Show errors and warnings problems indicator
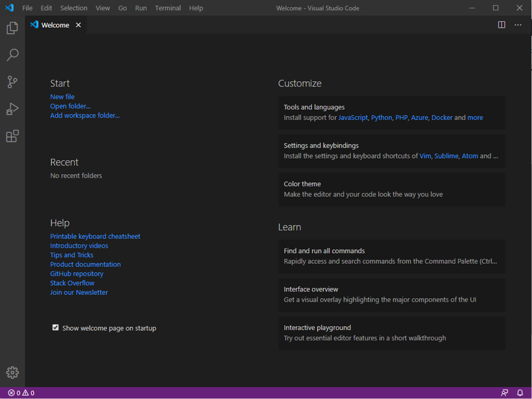The width and height of the screenshot is (532, 399). 21,393
